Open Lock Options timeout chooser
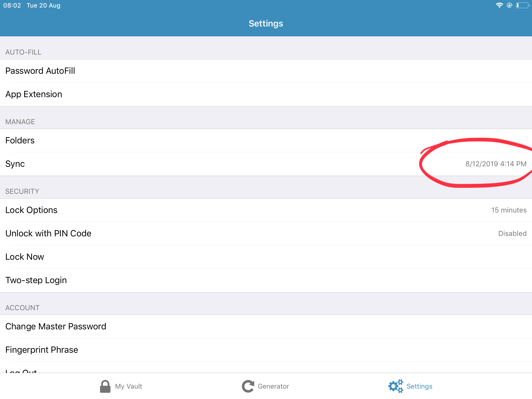Image resolution: width=532 pixels, height=399 pixels. (31, 210)
